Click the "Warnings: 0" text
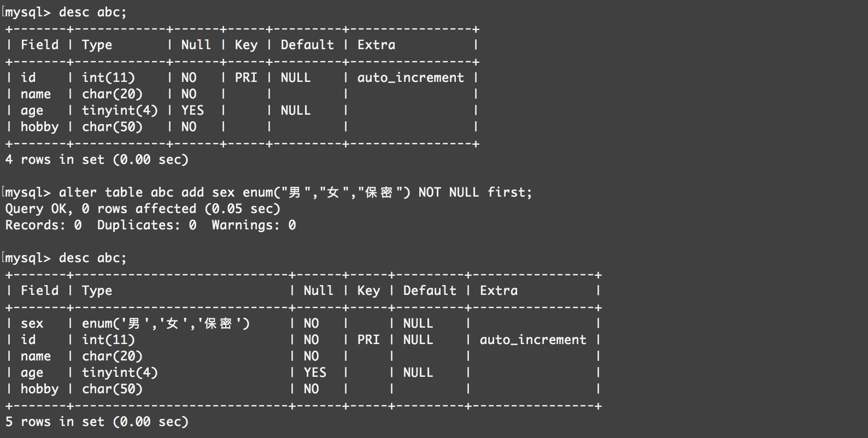The width and height of the screenshot is (868, 438). coord(254,225)
